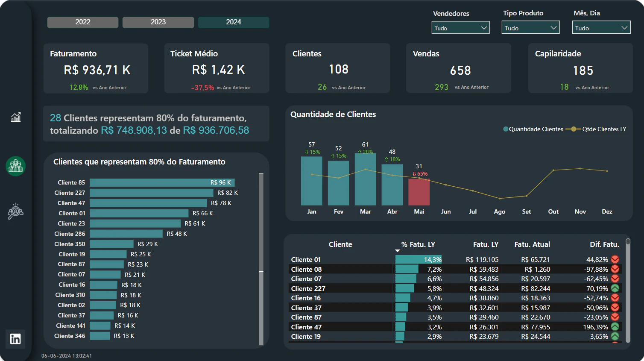This screenshot has width=644, height=361.
Task: Click the 14,3% data bar for Cliente 01
Action: tap(419, 259)
